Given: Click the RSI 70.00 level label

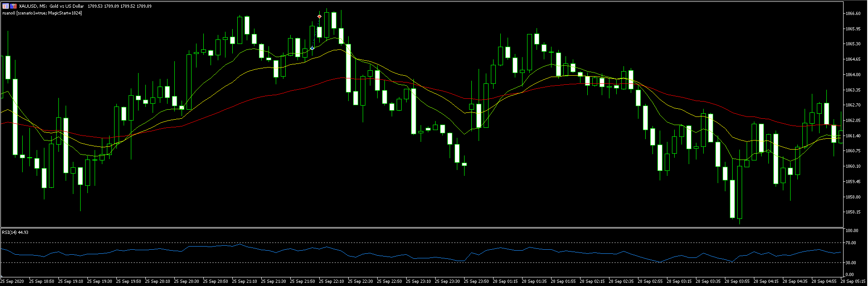Looking at the screenshot, I should [850, 243].
